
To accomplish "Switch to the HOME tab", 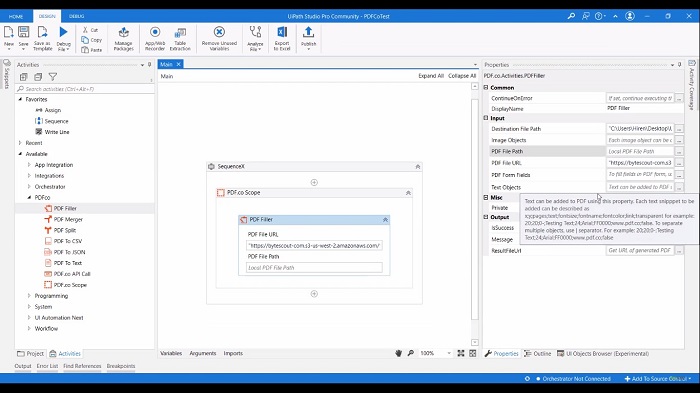I will [16, 17].
